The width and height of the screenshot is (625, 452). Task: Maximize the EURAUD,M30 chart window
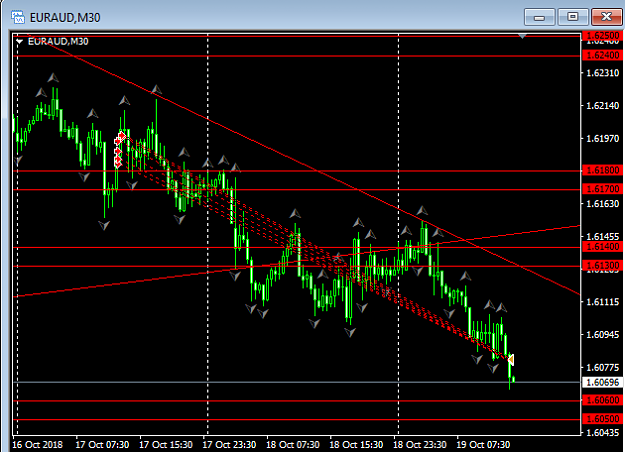coord(573,17)
